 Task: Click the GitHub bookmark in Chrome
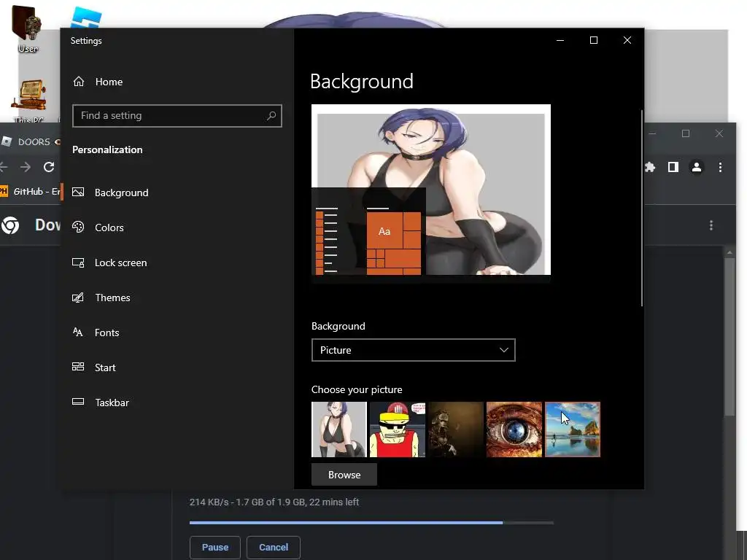31,192
